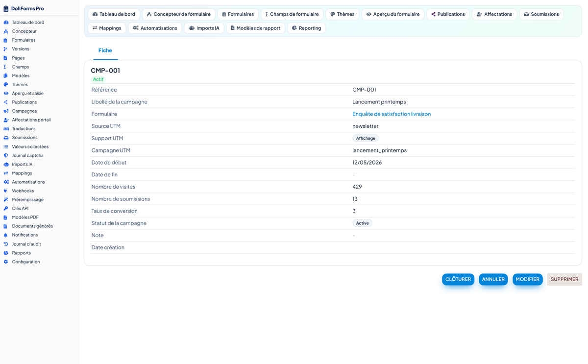Image resolution: width=588 pixels, height=364 pixels.
Task: Click the MODIFIER button
Action: (528, 279)
